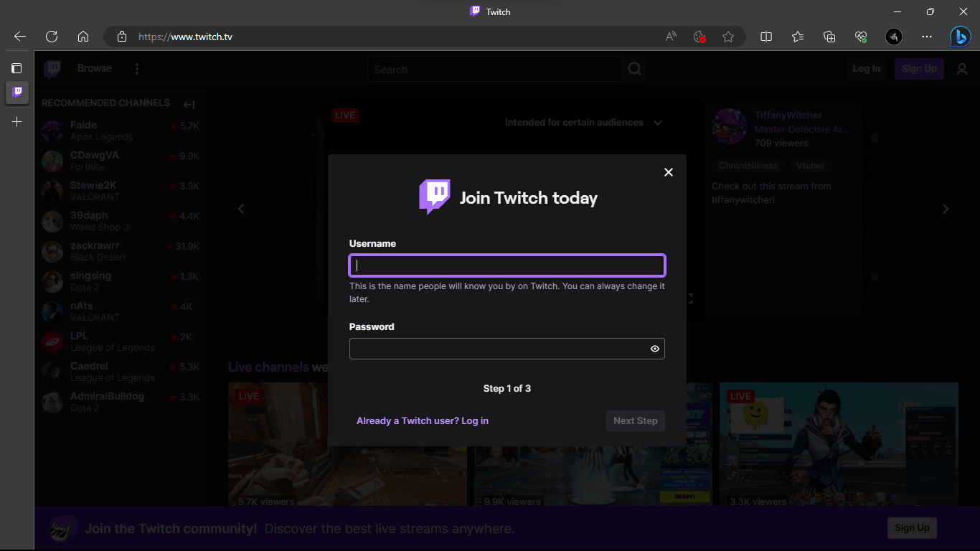This screenshot has width=980, height=551.
Task: Refresh the Twitch page
Action: tap(52, 37)
